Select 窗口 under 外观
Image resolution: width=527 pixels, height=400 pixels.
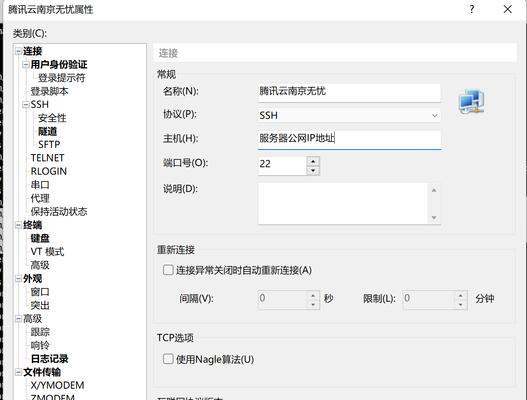[40, 292]
